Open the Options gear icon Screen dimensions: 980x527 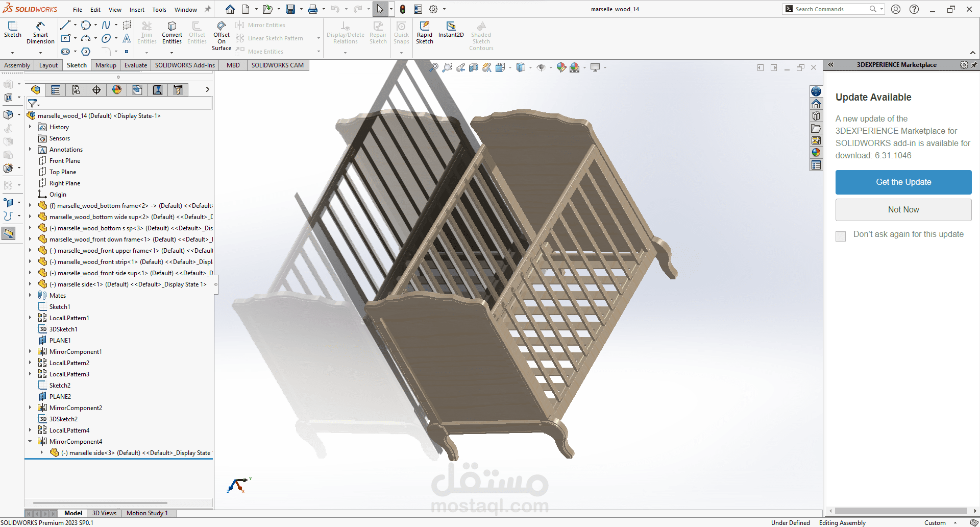click(433, 9)
